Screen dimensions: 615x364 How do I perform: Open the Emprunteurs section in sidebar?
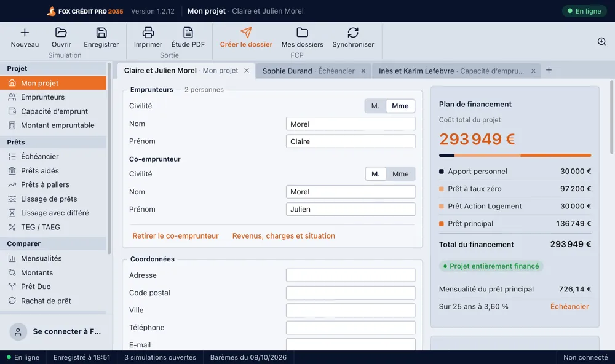coord(54,97)
